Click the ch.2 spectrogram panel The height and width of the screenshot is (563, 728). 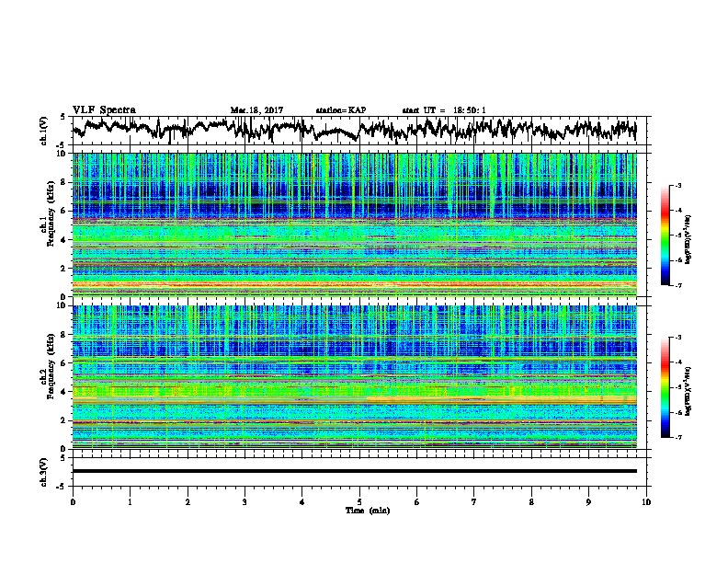[354, 377]
